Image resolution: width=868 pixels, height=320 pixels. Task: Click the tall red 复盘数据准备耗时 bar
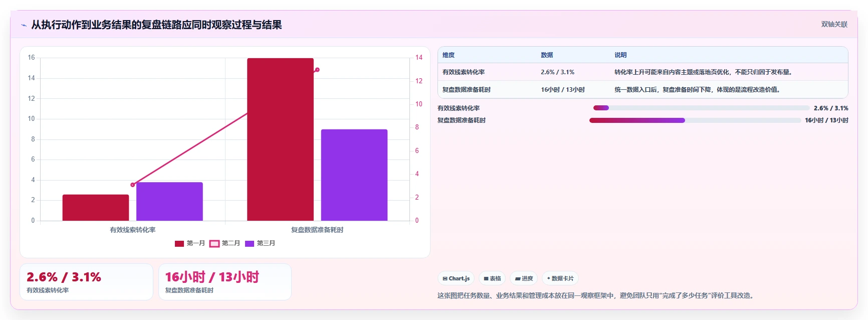280,139
